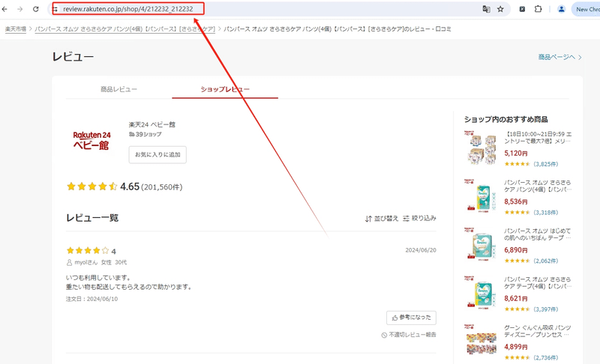Open the 5,120円 recommended product thumbnail
This screenshot has width=600, height=364.
(481, 148)
